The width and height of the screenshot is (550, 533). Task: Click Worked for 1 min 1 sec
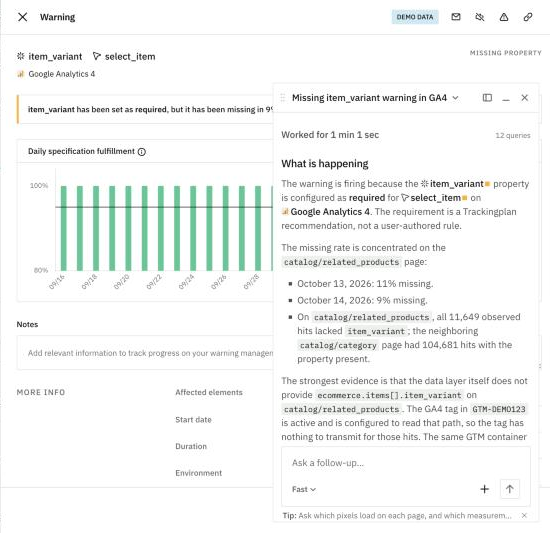pos(330,135)
